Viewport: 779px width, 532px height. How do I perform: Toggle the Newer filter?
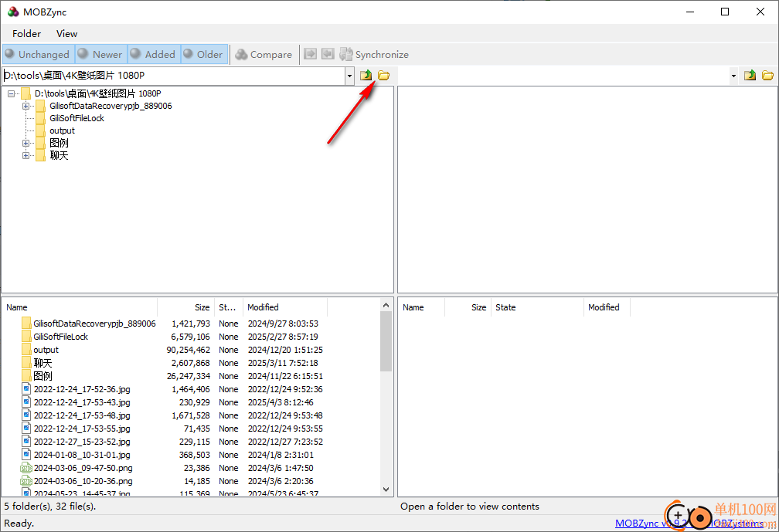[101, 54]
